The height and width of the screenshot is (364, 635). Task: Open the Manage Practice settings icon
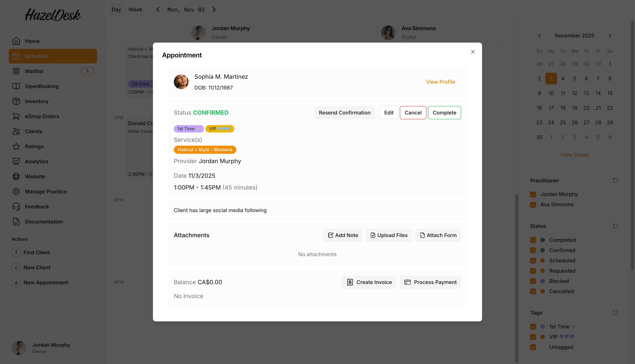[16, 192]
